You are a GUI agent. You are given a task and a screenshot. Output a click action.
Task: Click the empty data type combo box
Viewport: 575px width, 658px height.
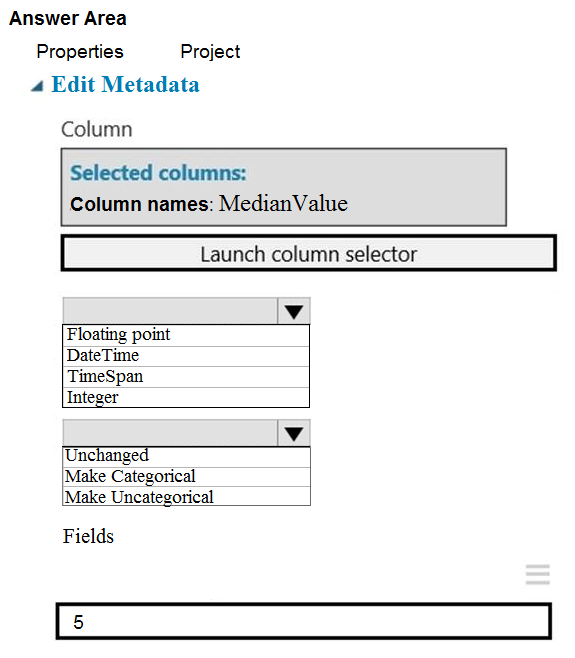click(170, 311)
